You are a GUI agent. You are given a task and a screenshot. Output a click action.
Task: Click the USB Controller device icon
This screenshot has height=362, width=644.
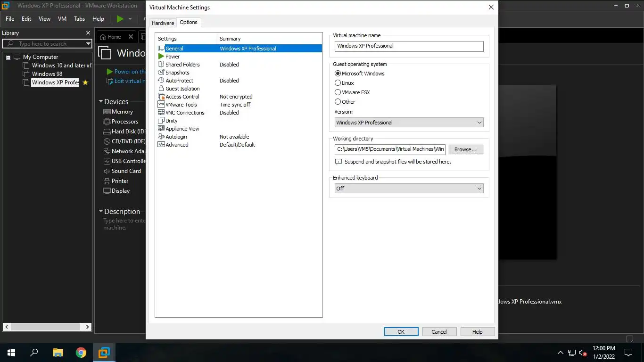[x=107, y=161]
